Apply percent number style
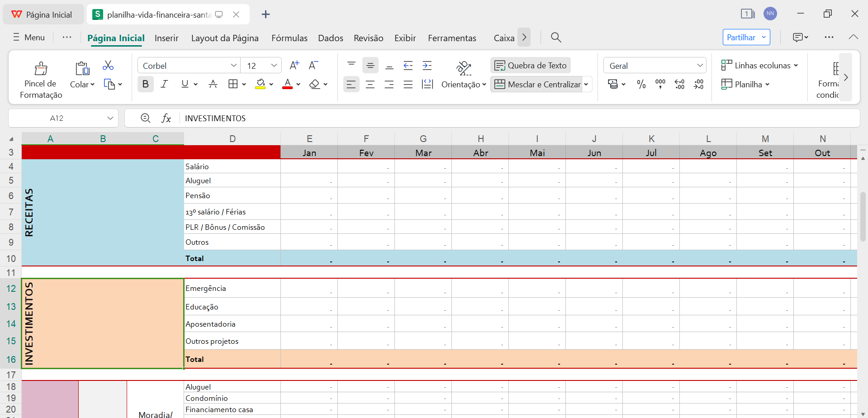 click(640, 84)
